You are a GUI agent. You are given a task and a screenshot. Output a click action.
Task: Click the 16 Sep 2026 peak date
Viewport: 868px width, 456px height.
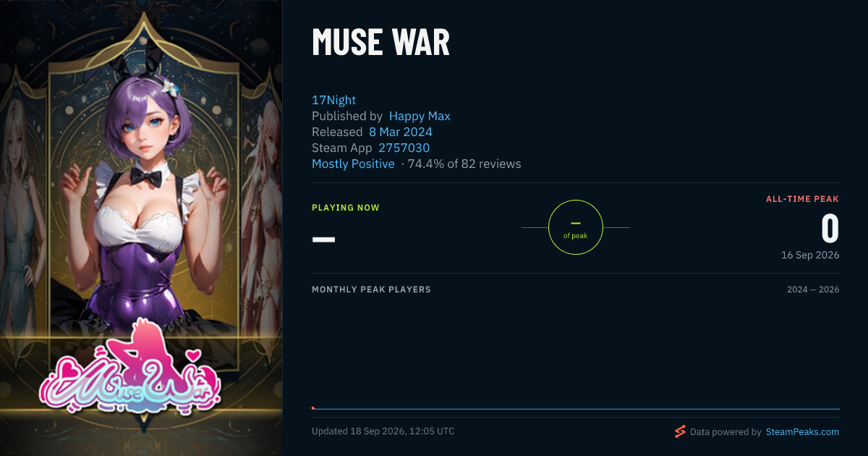click(x=810, y=255)
